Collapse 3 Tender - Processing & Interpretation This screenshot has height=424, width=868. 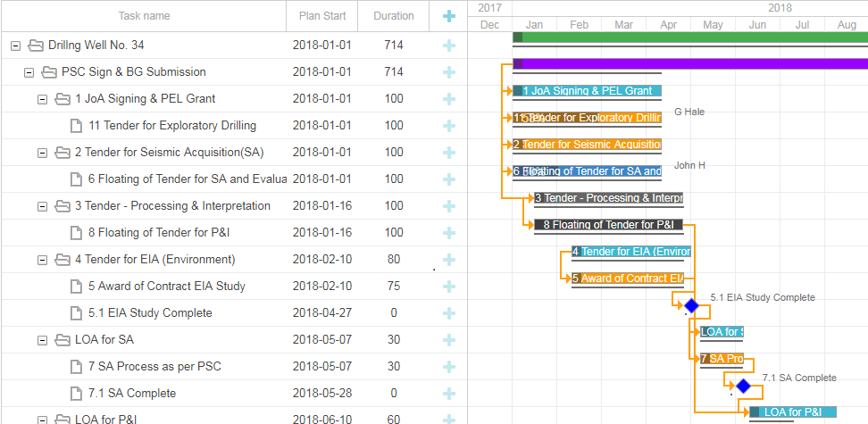[x=42, y=206]
